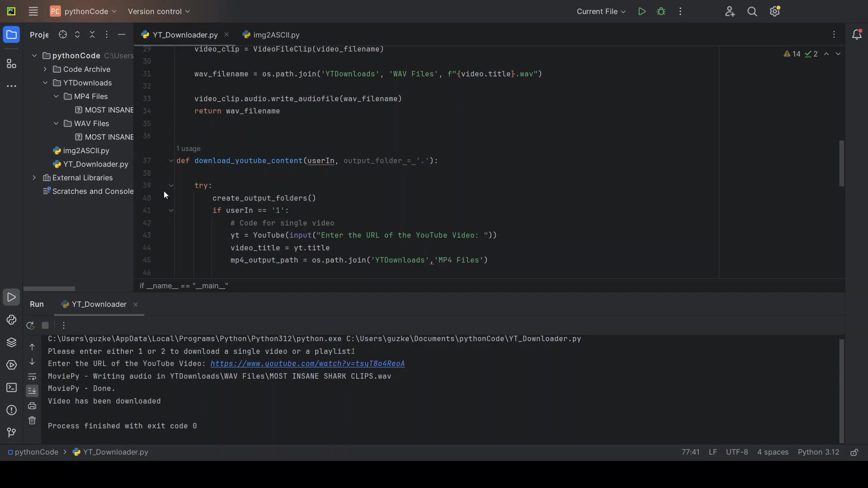The width and height of the screenshot is (868, 488).
Task: Rerun YT_Downloader with the rerun icon
Action: pos(30,326)
